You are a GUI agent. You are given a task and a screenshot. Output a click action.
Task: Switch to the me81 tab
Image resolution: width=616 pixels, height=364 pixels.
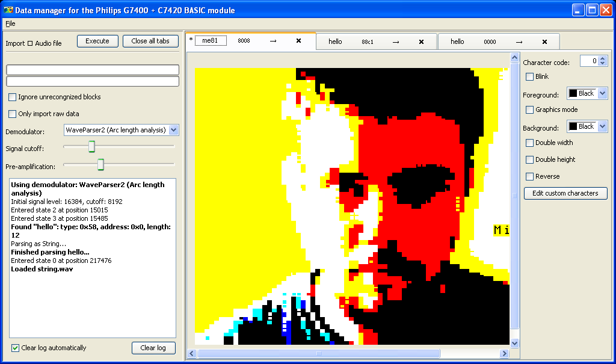[210, 40]
